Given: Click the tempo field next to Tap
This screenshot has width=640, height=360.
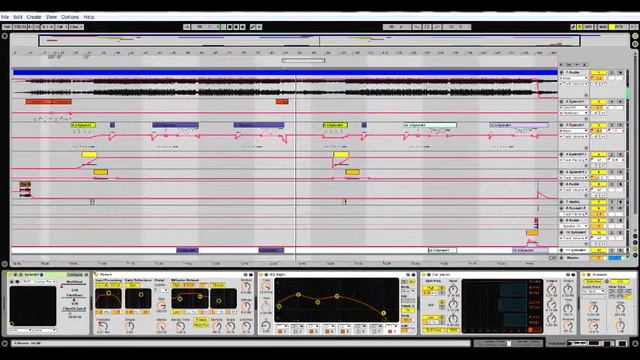Looking at the screenshot, I should [20, 27].
